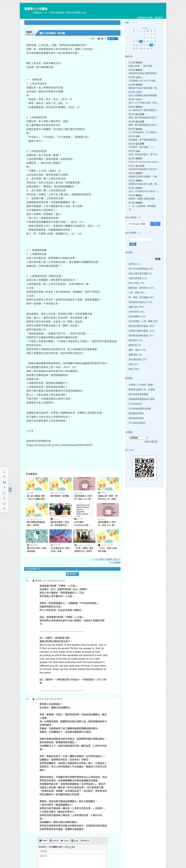This screenshot has height=868, width=186.
Task: Share post via Twitter icon
Action: [x=105, y=38]
